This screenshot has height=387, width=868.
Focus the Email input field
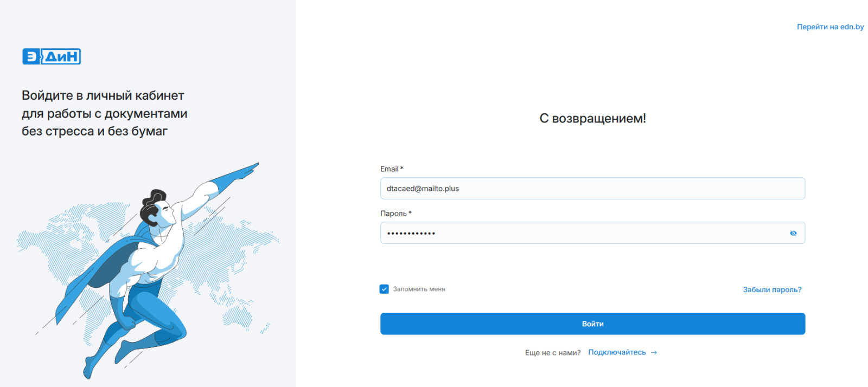click(x=592, y=189)
